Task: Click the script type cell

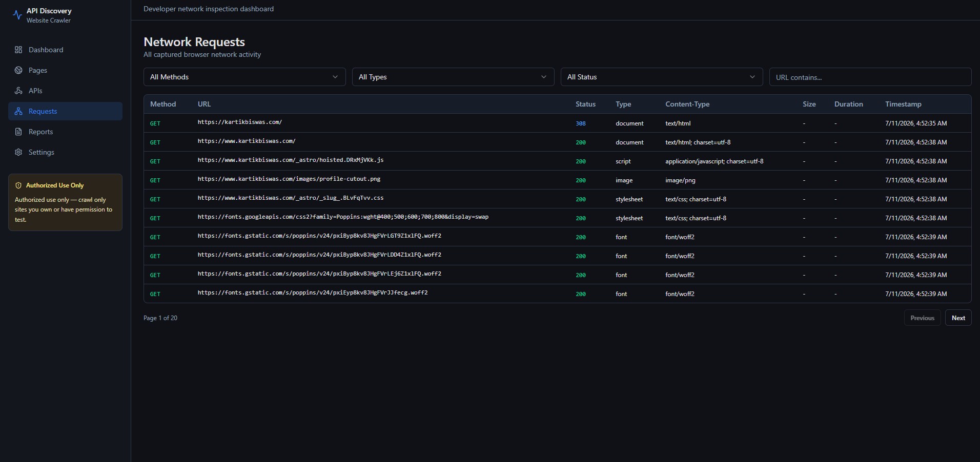Action: 623,161
